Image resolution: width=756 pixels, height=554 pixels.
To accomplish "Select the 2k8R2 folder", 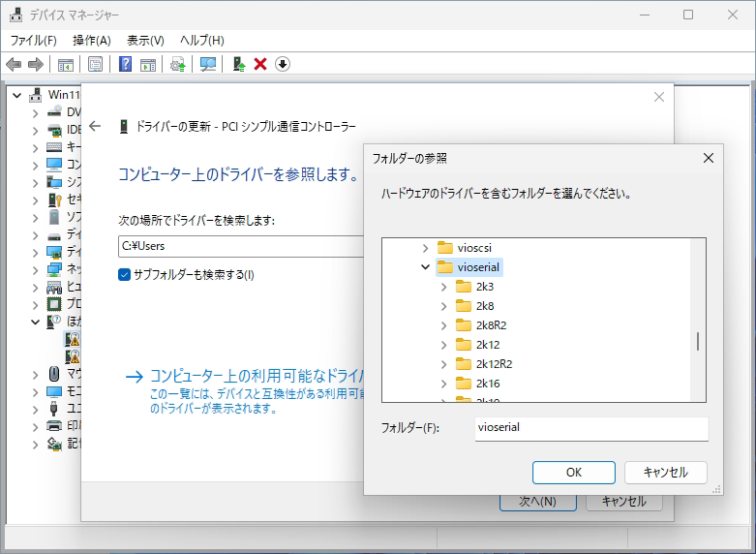I will pos(481,325).
